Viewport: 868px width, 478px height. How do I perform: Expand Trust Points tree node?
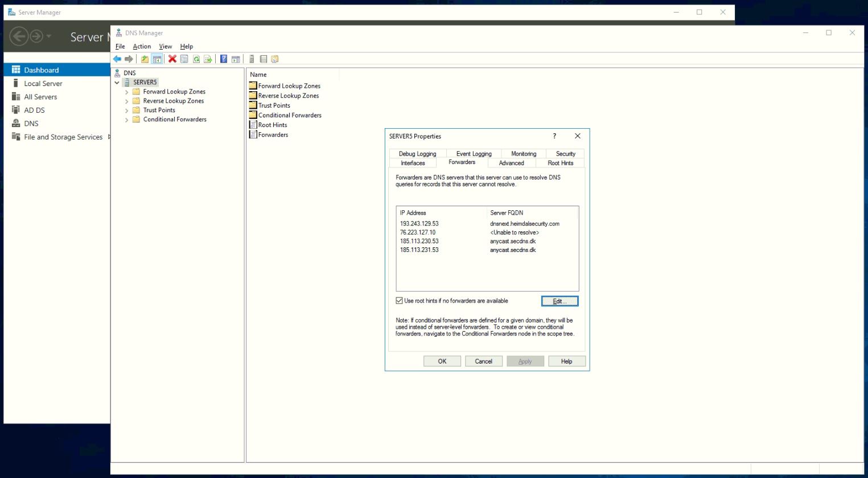tap(126, 111)
